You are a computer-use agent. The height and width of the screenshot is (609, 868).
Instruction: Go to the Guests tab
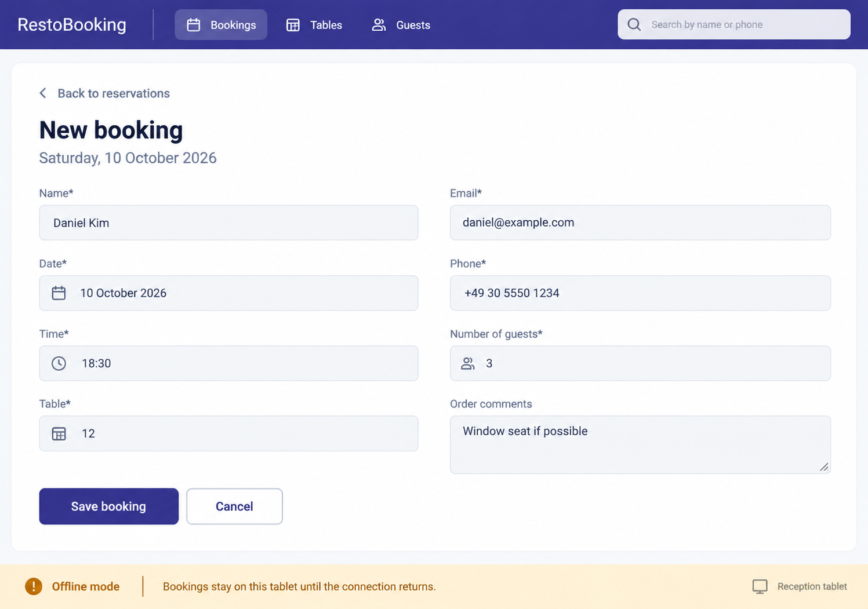click(x=401, y=25)
